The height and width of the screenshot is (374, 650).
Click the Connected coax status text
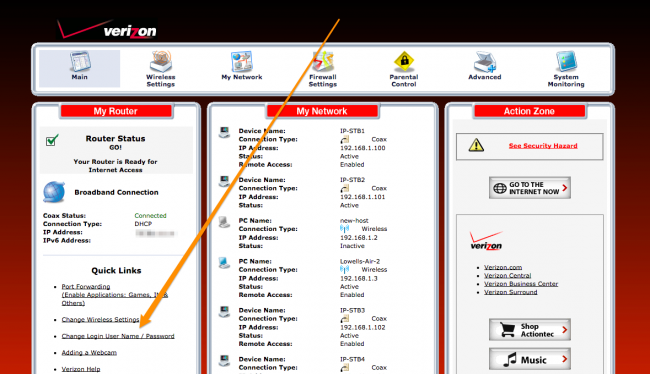coord(150,216)
